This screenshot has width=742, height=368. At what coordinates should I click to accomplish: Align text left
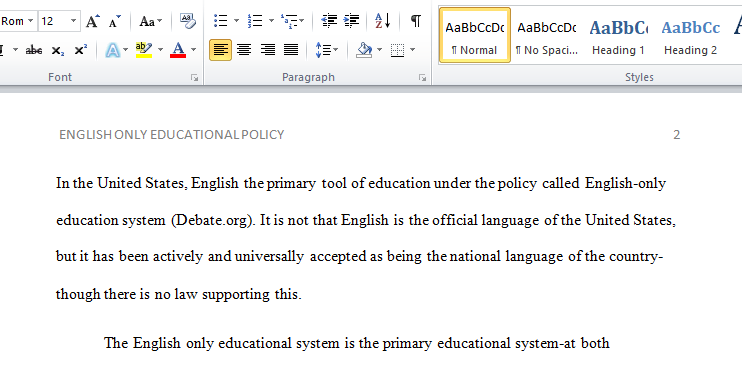click(x=221, y=50)
